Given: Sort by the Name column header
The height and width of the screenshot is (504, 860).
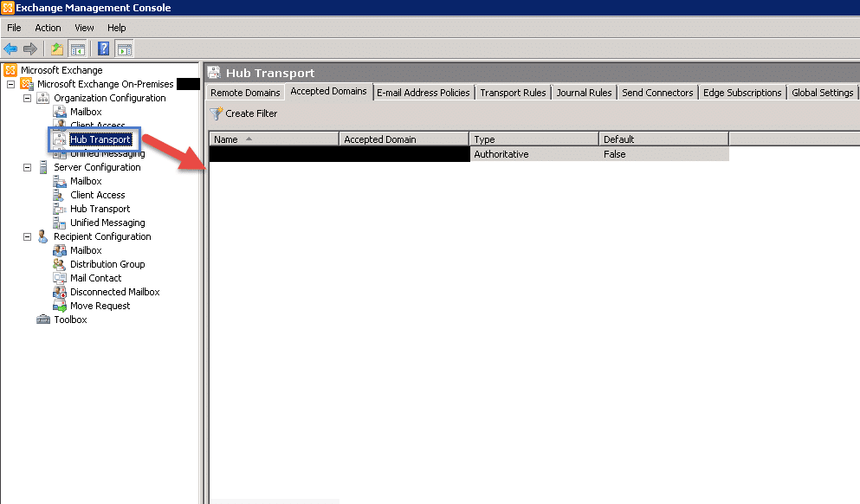Looking at the screenshot, I should point(275,139).
